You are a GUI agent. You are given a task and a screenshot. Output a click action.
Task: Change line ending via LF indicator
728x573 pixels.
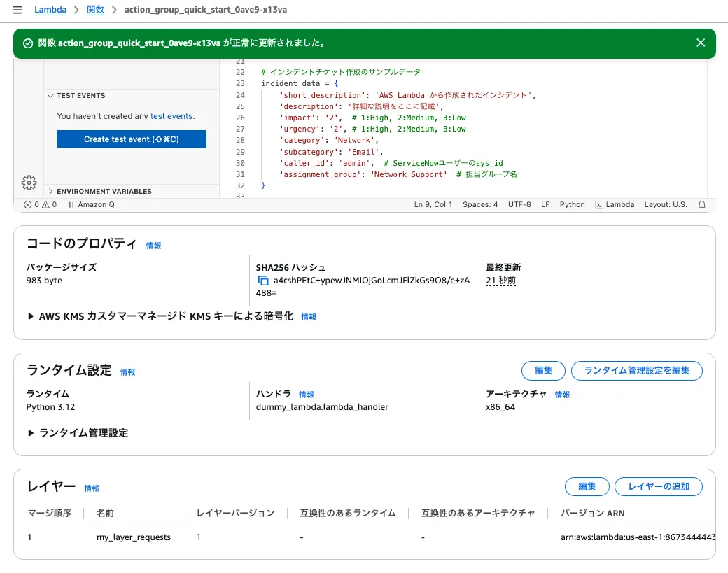click(545, 204)
